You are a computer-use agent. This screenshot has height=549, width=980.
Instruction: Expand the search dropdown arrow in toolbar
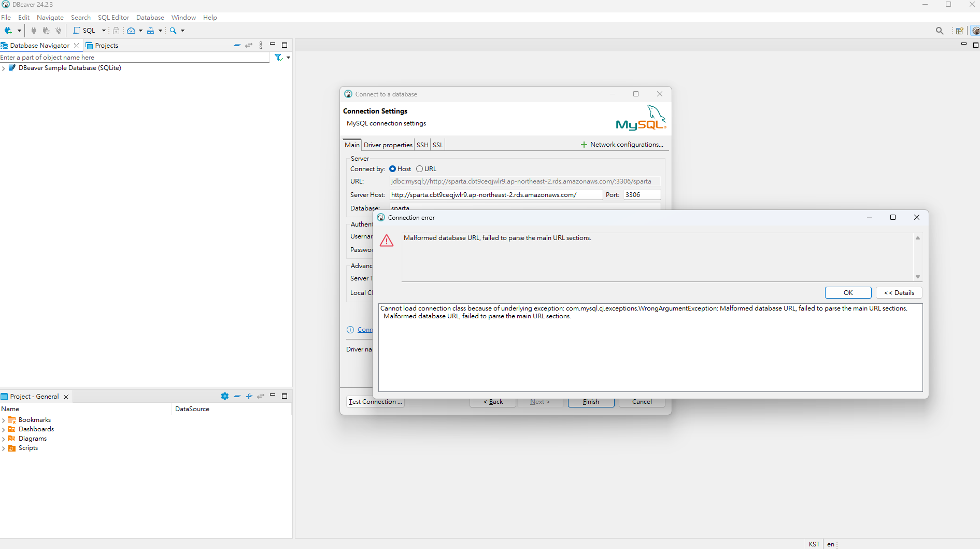[x=182, y=31]
